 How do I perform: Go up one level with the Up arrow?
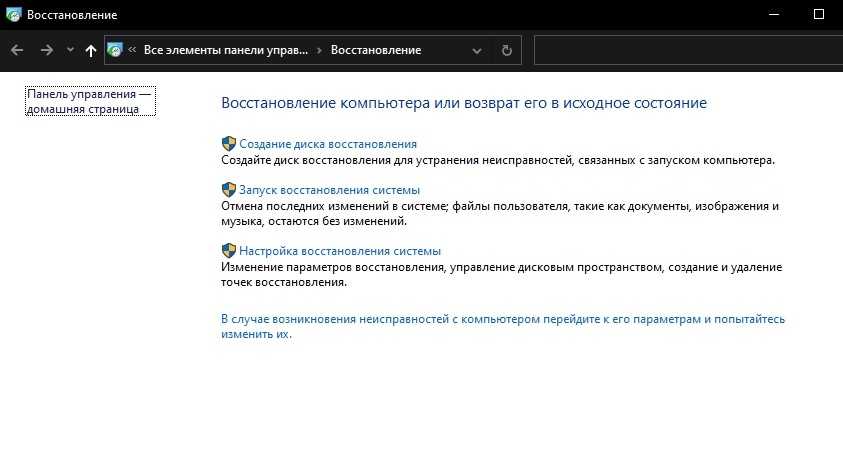(x=91, y=50)
